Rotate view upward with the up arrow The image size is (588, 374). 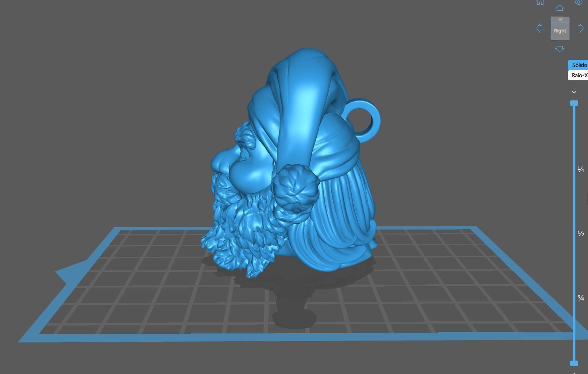(560, 8)
